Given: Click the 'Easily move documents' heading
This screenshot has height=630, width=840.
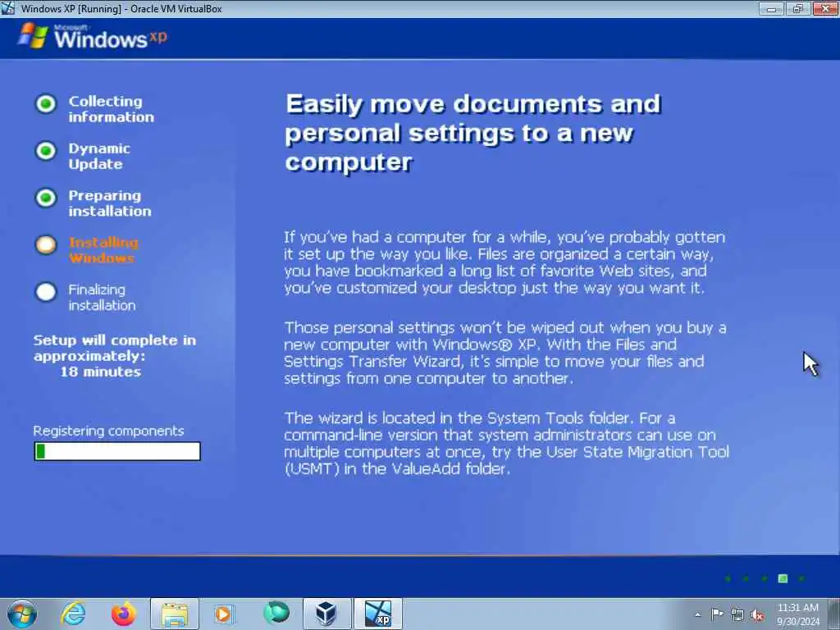Looking at the screenshot, I should pos(473,133).
